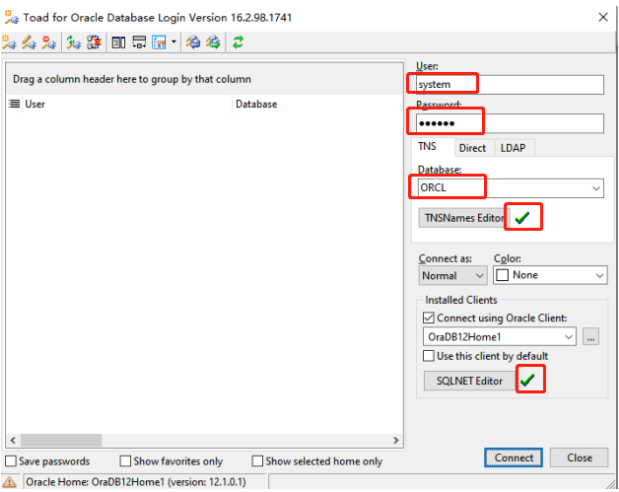The image size is (619, 492).
Task: Click the grid scrollbar left arrow
Action: [13, 440]
